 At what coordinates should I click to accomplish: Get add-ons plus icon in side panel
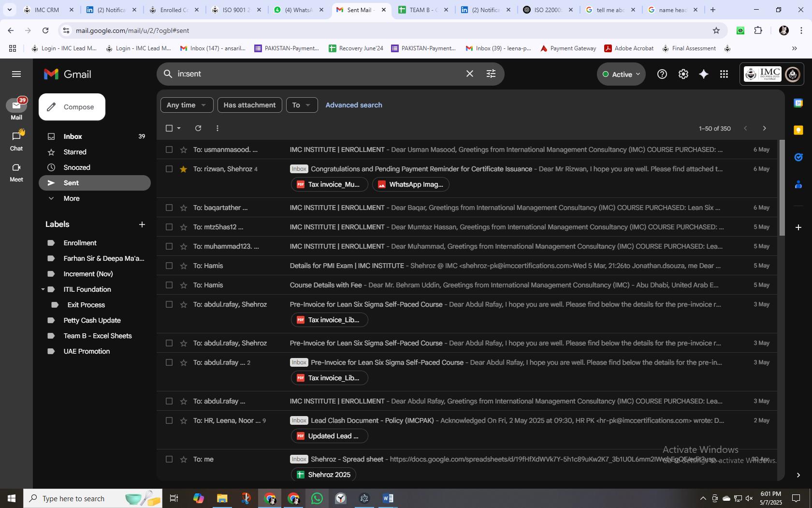click(x=798, y=227)
